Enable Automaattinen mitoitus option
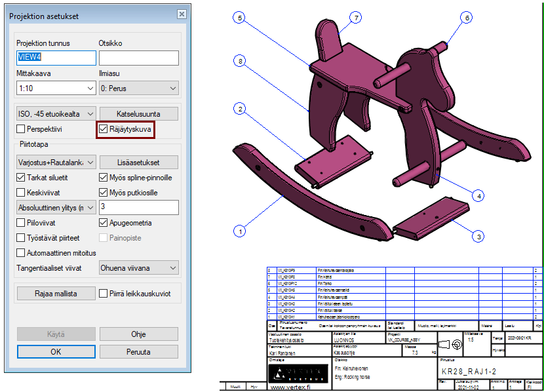544x392 pixels. (x=21, y=252)
